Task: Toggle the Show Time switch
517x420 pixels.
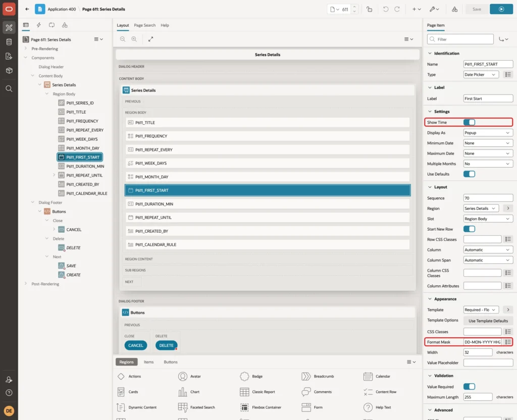Action: [x=469, y=122]
